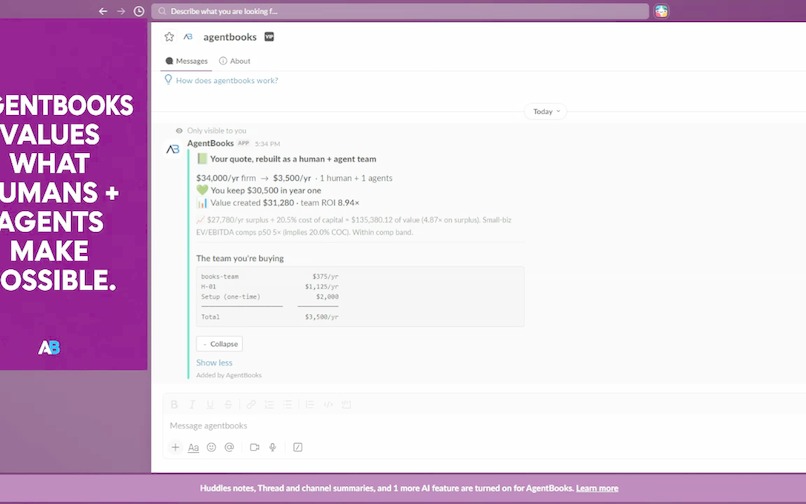Viewport: 806px width, 504px height.
Task: Click the AB logo beside the agentbooks title
Action: [188, 37]
